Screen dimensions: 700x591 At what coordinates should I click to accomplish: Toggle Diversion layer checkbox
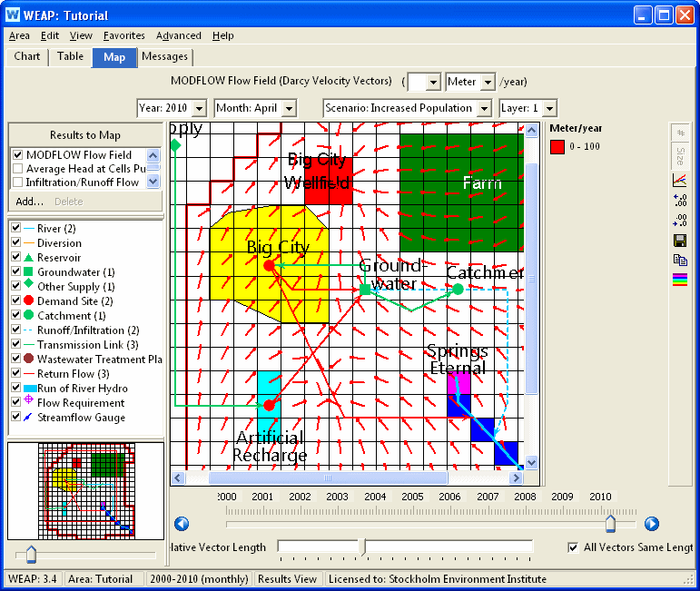tap(16, 242)
